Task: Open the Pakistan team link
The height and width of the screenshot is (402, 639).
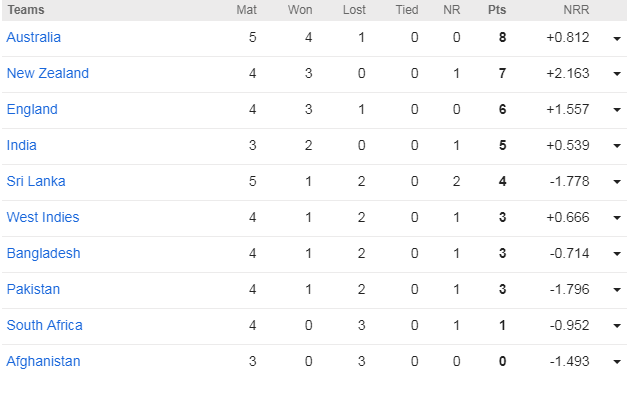Action: [x=33, y=289]
